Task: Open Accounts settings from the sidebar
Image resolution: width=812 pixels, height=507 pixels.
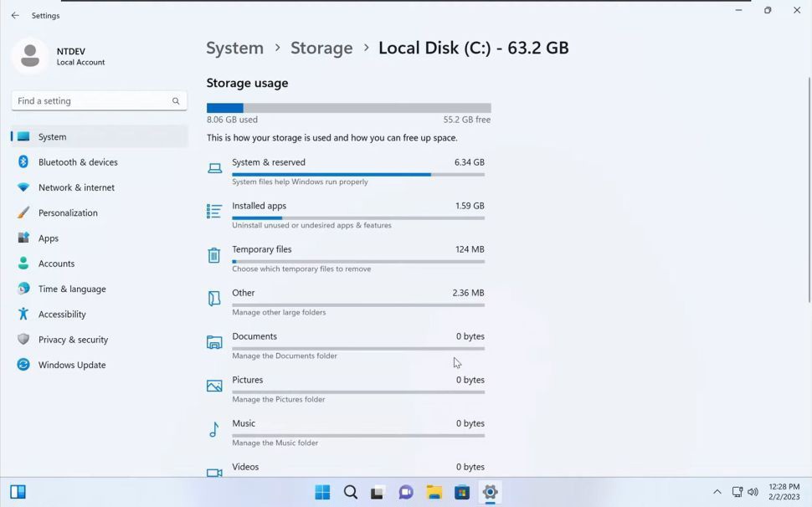Action: point(57,263)
